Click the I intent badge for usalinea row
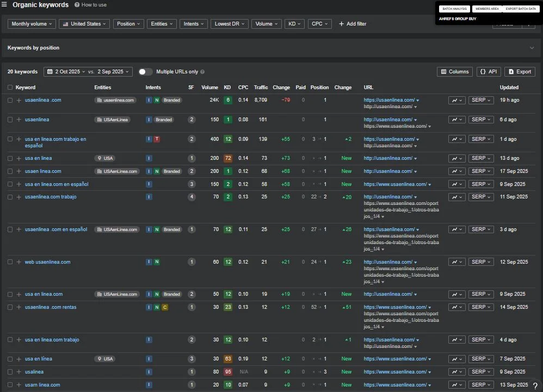The height and width of the screenshot is (392, 543). (x=149, y=371)
